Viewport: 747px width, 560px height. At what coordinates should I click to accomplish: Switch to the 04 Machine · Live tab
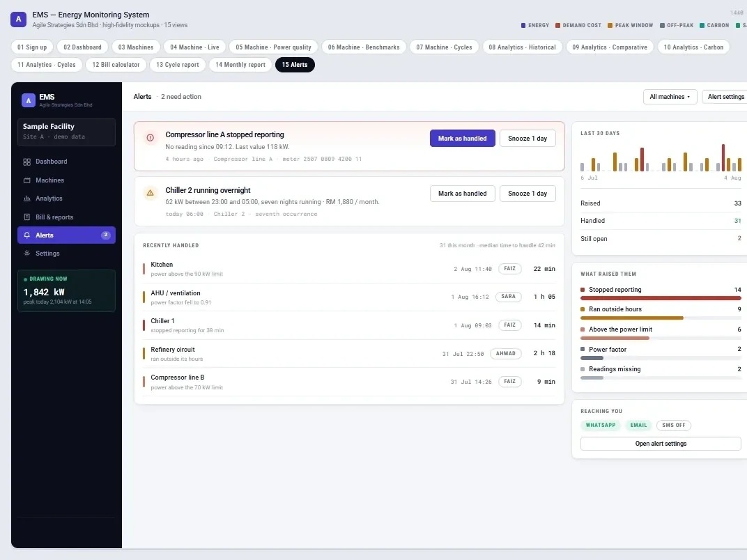(x=194, y=47)
